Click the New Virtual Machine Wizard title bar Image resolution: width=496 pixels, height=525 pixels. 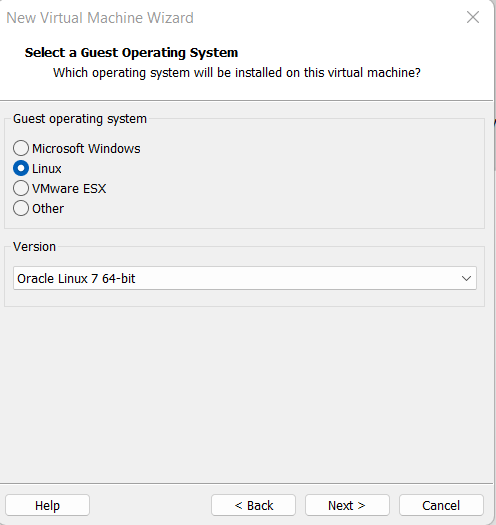point(100,18)
